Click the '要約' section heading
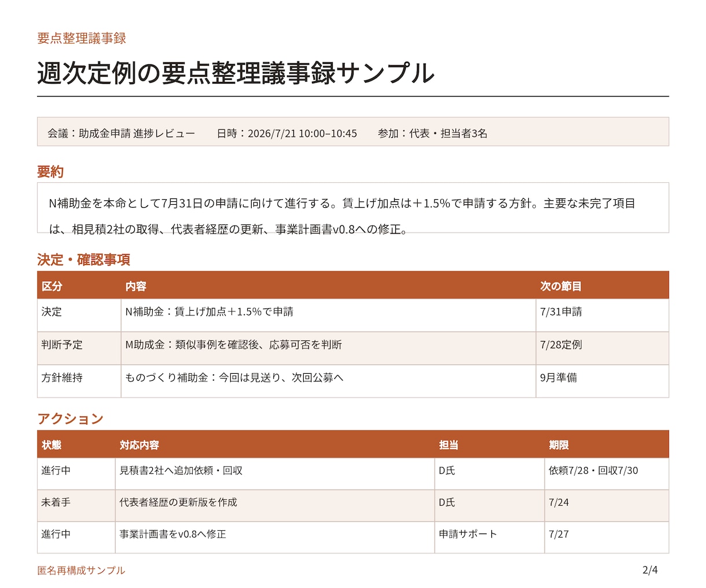 click(x=50, y=172)
